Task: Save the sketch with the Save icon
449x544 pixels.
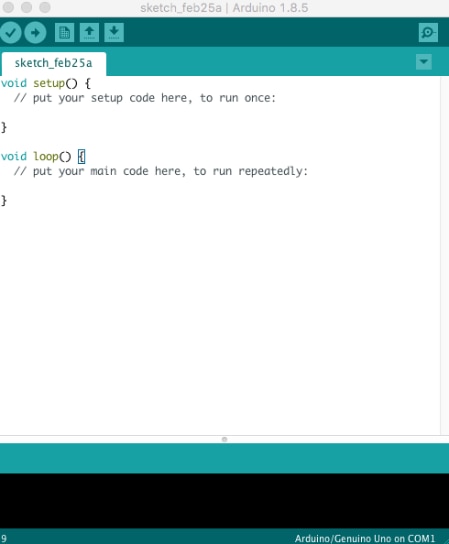Action: [x=114, y=33]
